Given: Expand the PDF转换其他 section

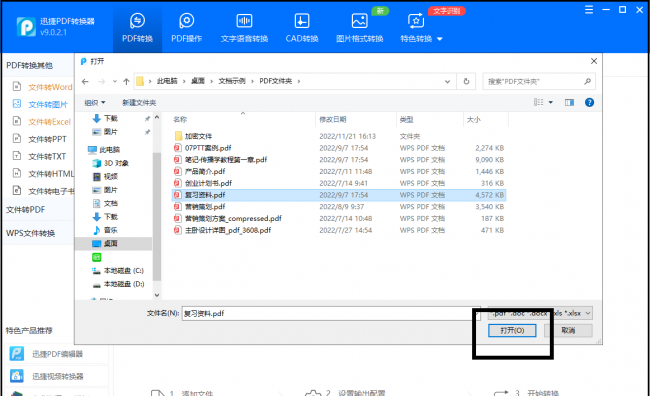Looking at the screenshot, I should click(x=30, y=65).
